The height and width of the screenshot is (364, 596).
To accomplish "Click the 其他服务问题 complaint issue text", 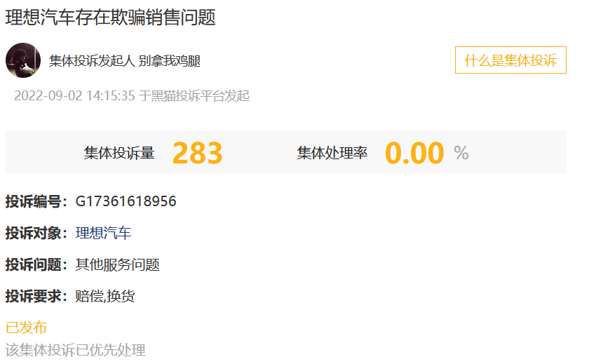I will pyautogui.click(x=118, y=264).
